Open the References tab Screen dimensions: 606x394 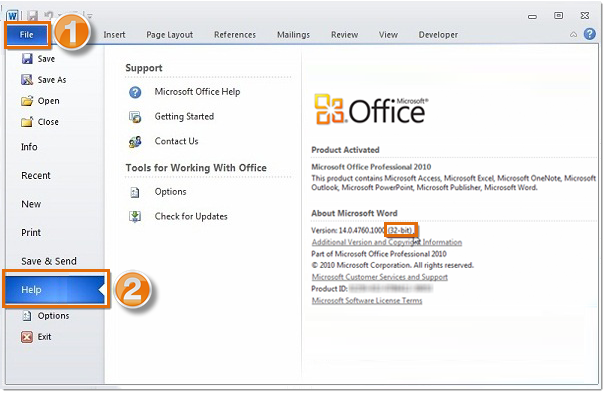tap(235, 35)
